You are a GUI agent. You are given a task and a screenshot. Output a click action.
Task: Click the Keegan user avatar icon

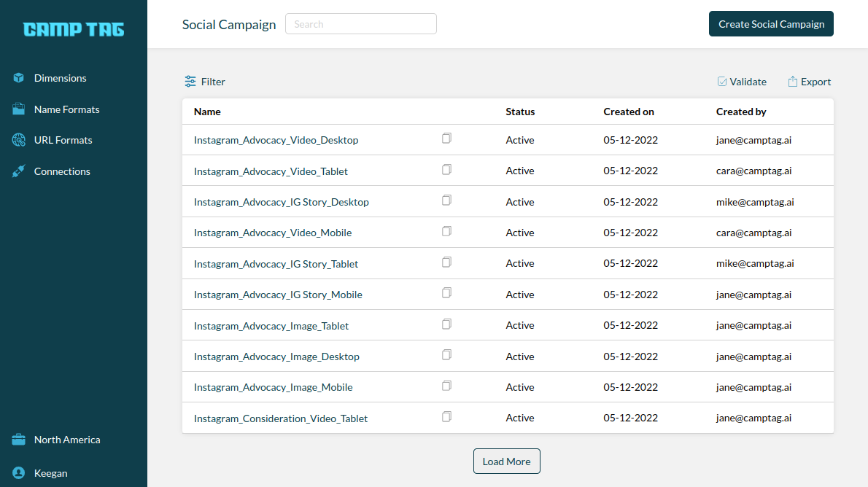coord(19,472)
